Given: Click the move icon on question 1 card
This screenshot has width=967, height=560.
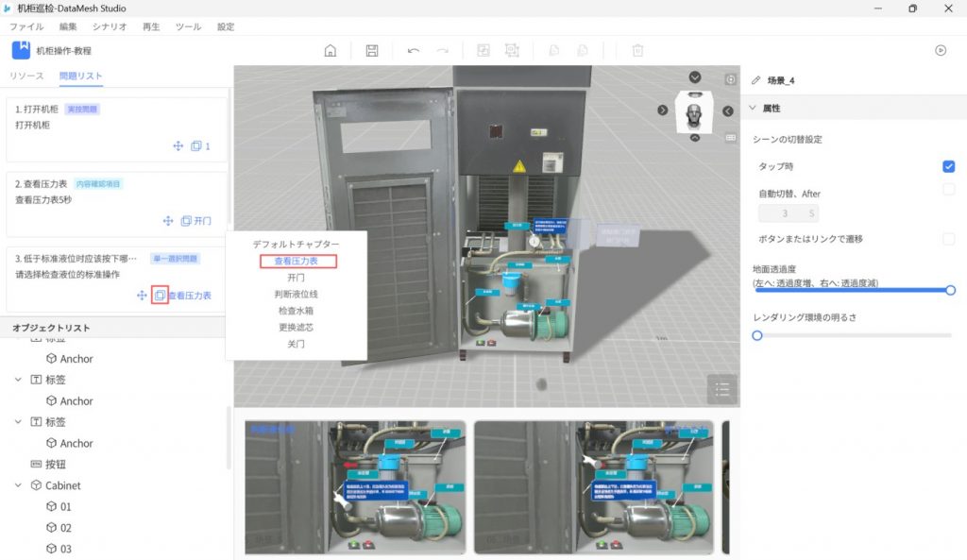Looking at the screenshot, I should tap(178, 146).
